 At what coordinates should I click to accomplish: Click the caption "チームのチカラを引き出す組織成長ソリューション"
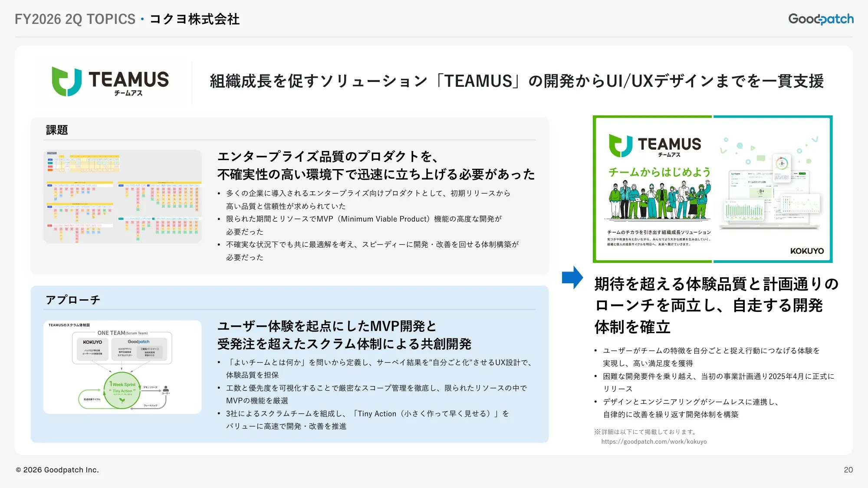tap(659, 233)
